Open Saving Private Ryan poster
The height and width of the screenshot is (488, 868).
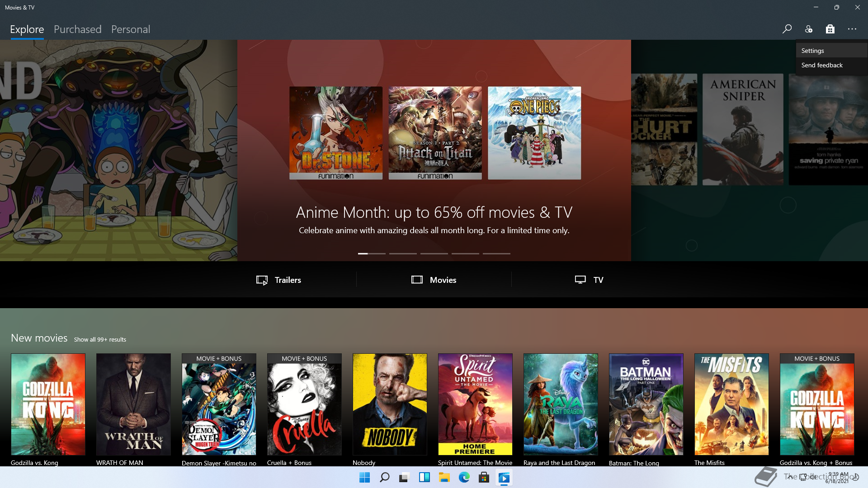(828, 129)
